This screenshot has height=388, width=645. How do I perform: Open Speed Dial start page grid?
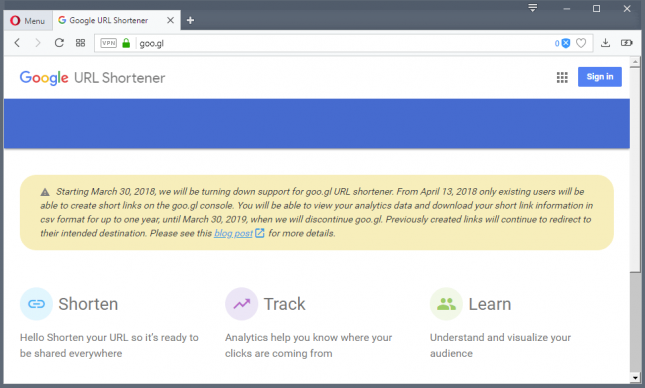pyautogui.click(x=81, y=43)
